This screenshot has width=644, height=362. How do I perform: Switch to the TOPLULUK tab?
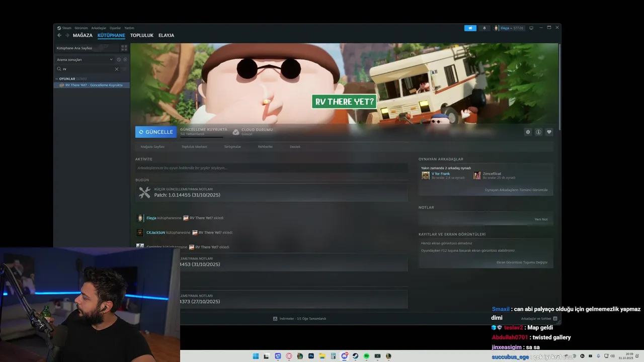[141, 35]
